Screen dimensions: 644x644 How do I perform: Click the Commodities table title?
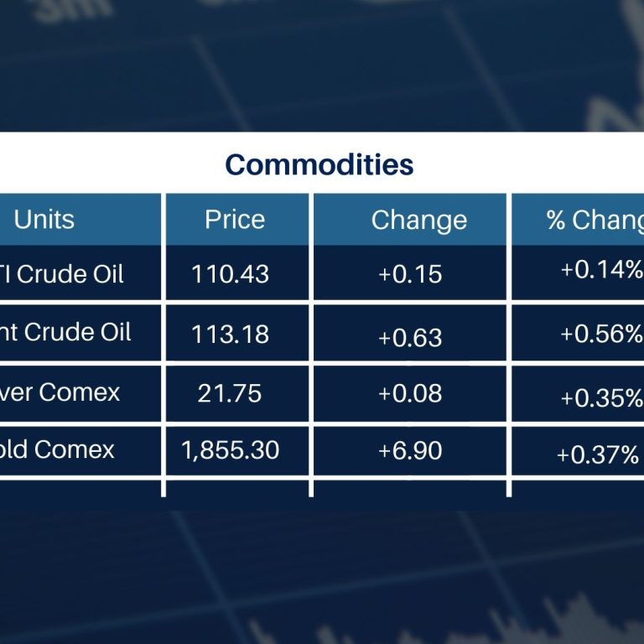pyautogui.click(x=319, y=164)
